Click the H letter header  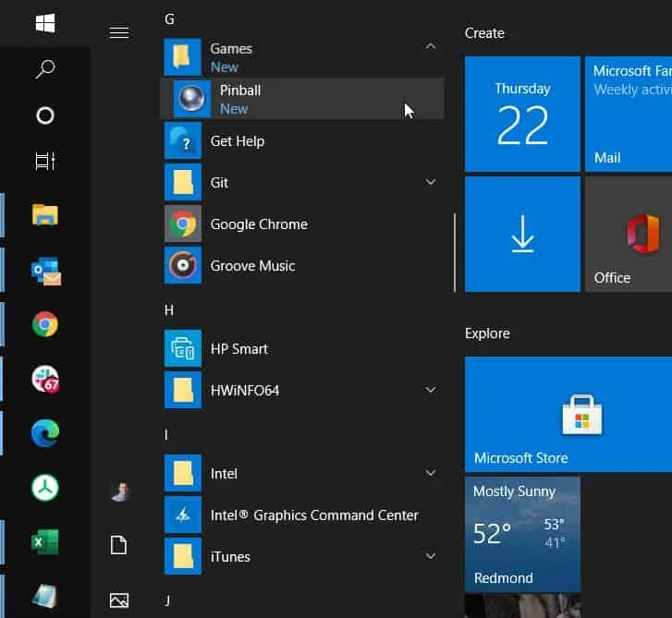pos(169,310)
